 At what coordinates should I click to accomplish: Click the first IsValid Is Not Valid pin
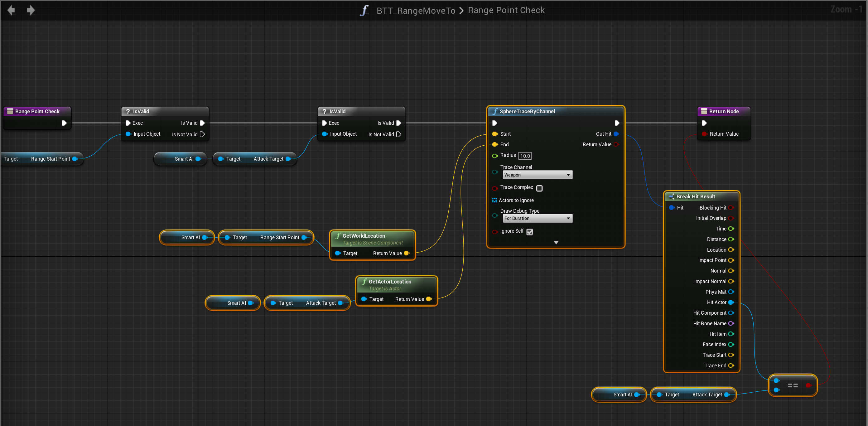202,134
